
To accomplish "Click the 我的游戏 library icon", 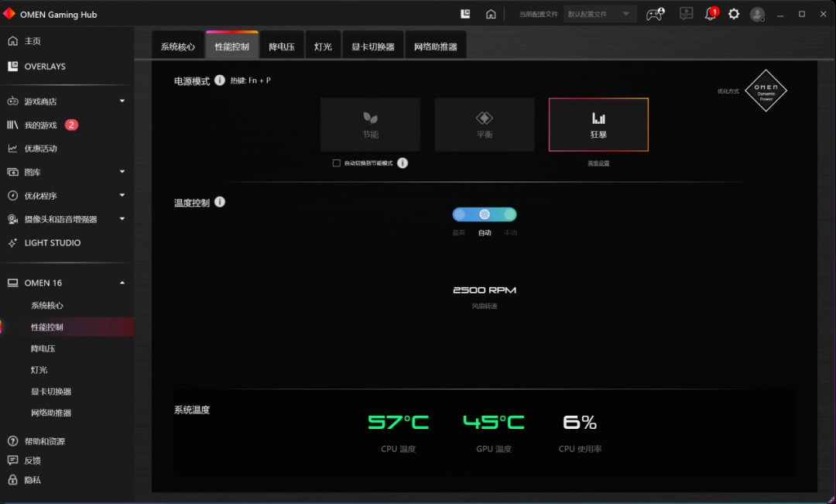I will (13, 125).
